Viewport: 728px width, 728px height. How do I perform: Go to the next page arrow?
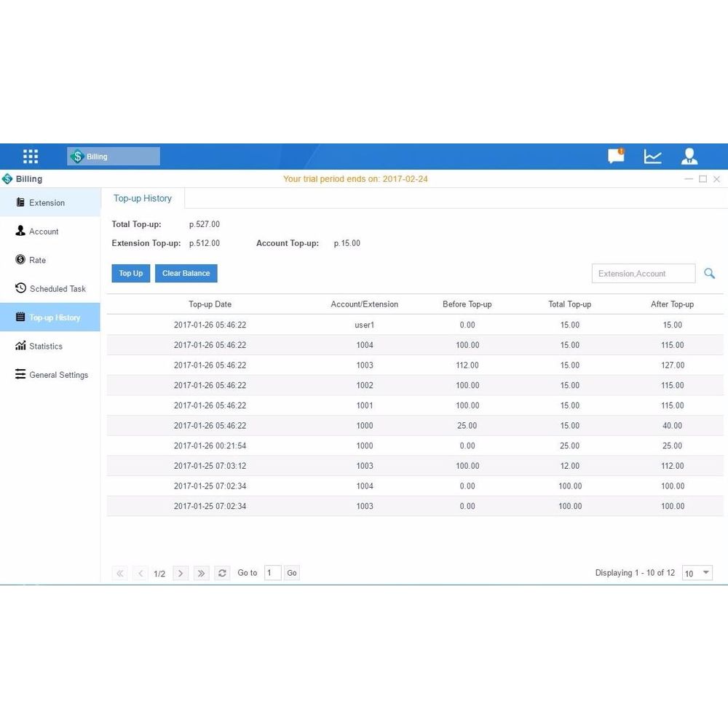point(181,573)
